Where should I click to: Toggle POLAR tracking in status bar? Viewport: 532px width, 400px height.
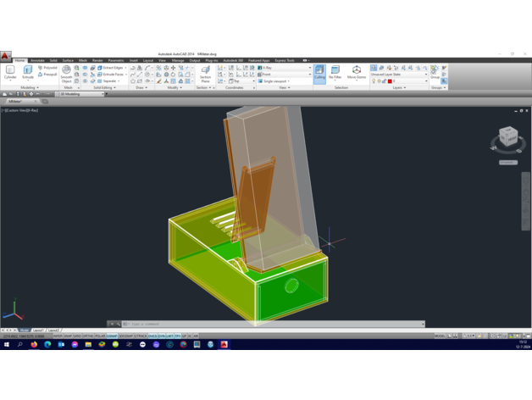click(101, 336)
